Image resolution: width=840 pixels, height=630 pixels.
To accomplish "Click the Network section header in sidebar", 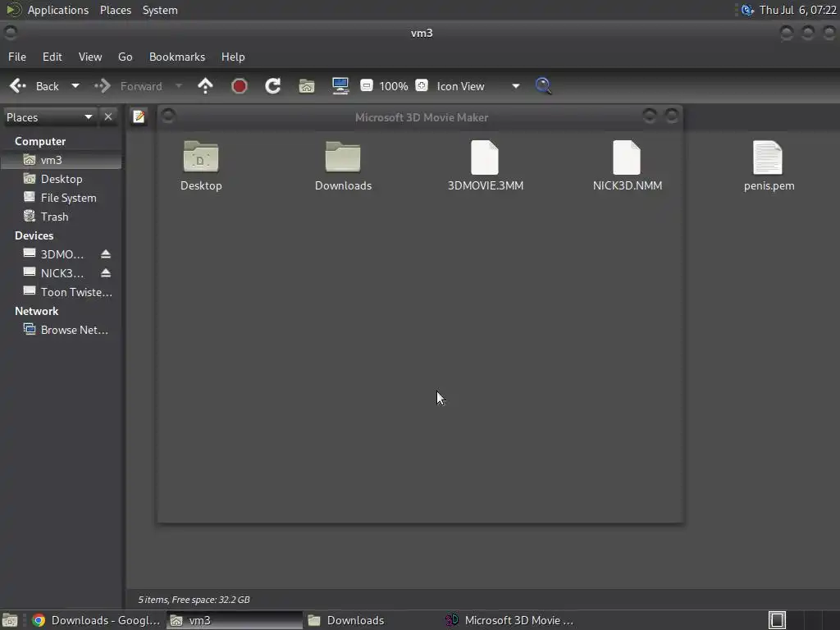I will point(36,311).
